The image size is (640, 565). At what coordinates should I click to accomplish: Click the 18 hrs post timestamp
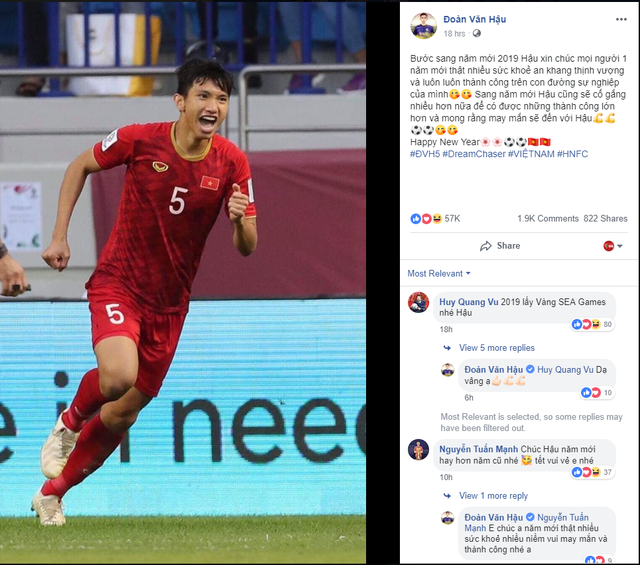pyautogui.click(x=454, y=33)
